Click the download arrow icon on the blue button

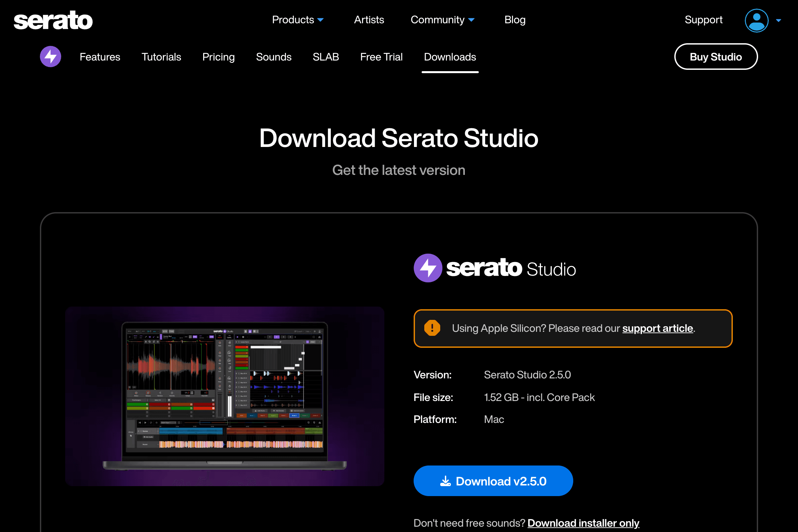click(446, 481)
